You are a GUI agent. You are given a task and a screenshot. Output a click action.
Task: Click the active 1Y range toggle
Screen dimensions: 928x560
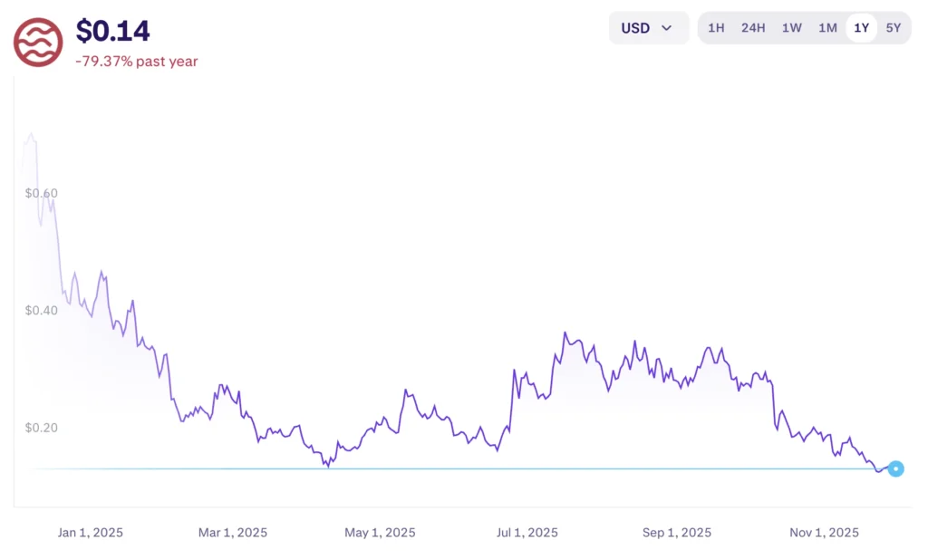(x=861, y=28)
